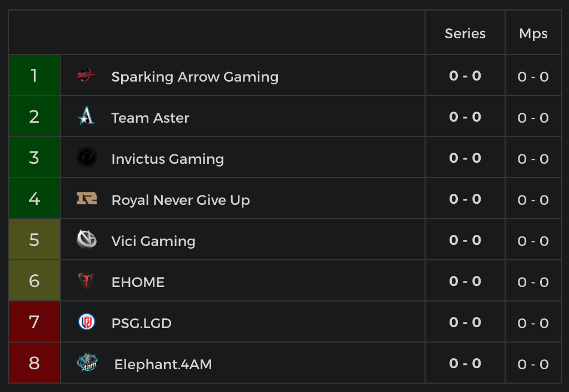Image resolution: width=569 pixels, height=392 pixels.
Task: Click the PSG.LGD circular logo
Action: [87, 322]
